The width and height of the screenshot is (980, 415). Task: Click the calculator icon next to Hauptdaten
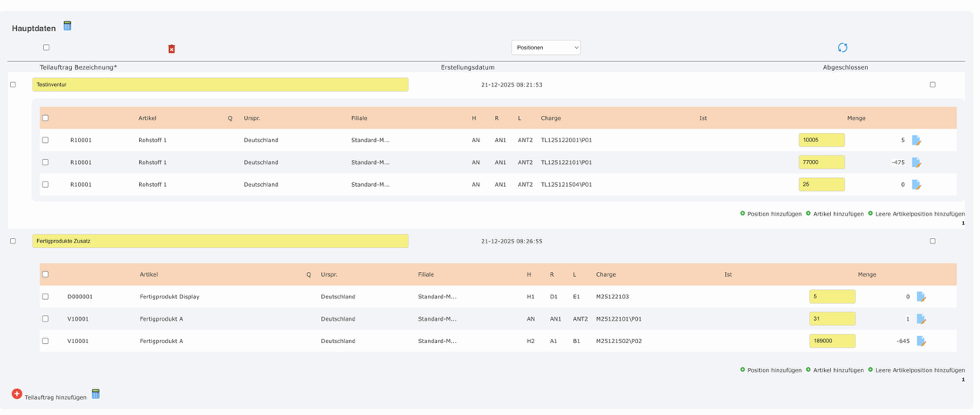click(67, 26)
